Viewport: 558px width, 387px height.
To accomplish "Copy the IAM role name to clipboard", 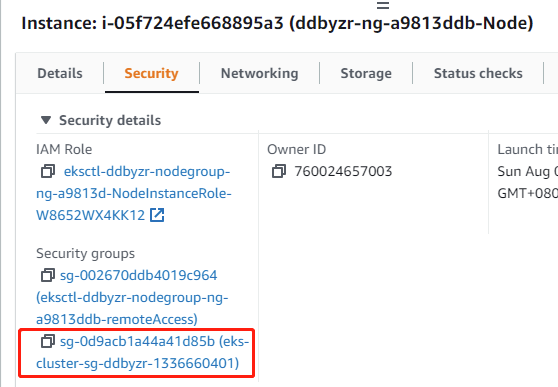I will [48, 171].
